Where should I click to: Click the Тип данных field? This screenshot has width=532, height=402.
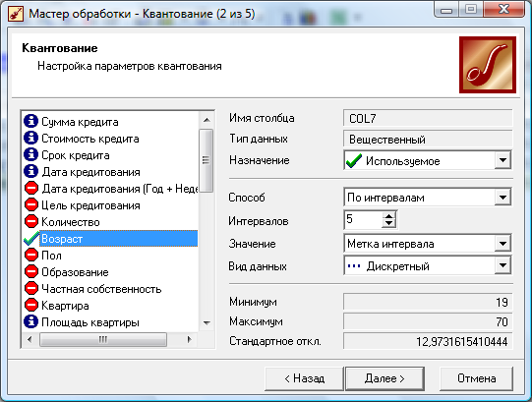point(428,140)
